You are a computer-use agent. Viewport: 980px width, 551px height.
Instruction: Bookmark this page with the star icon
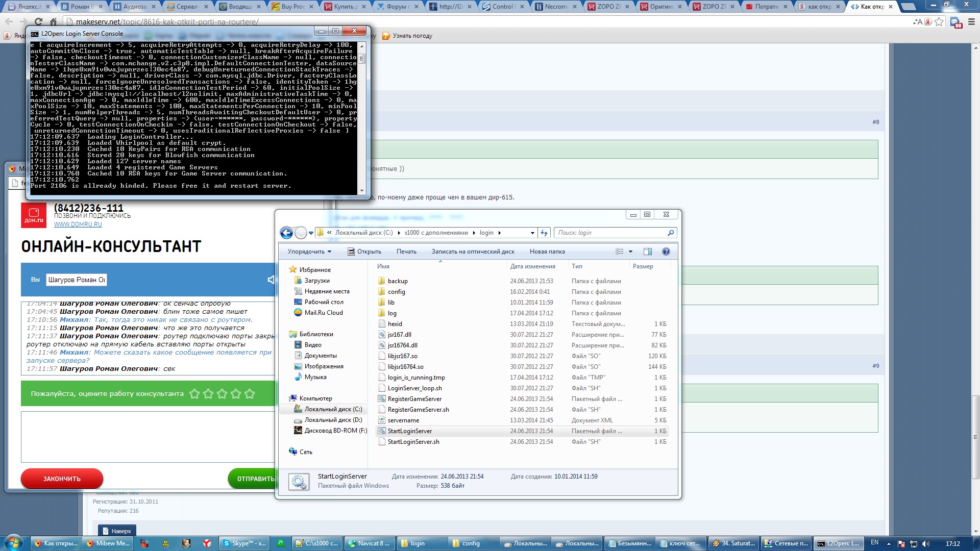939,22
